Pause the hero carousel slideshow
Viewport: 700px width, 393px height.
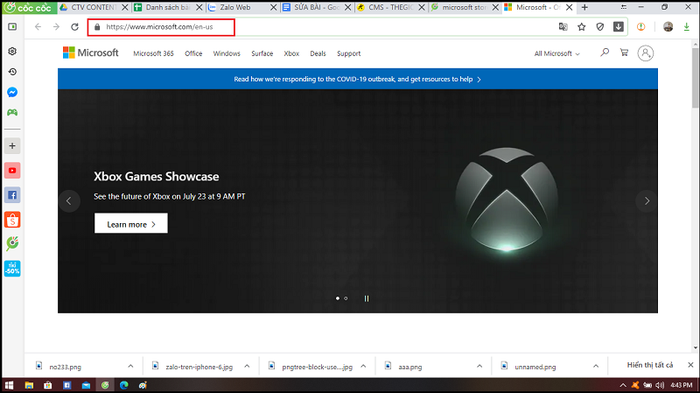point(367,298)
